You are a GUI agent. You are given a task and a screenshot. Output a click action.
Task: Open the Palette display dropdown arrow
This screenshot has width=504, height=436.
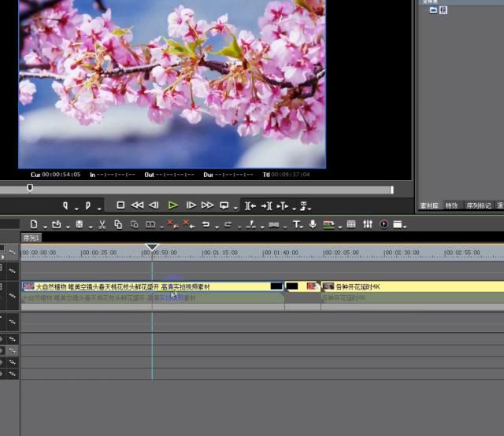(405, 227)
